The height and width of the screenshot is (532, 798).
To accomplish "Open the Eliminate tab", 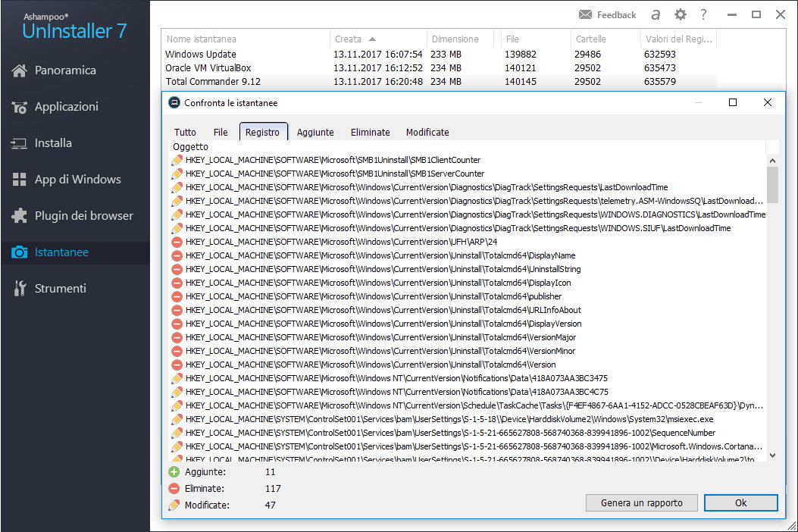I will 370,132.
